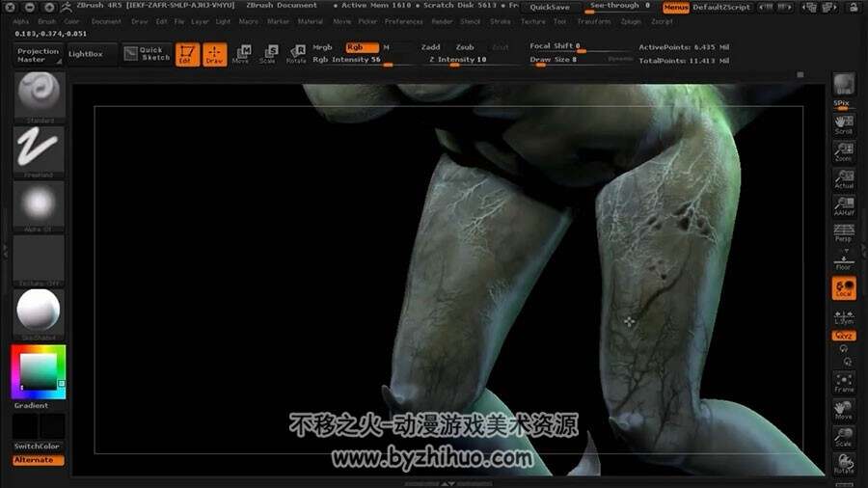Toggle Persp perspective view

(844, 233)
